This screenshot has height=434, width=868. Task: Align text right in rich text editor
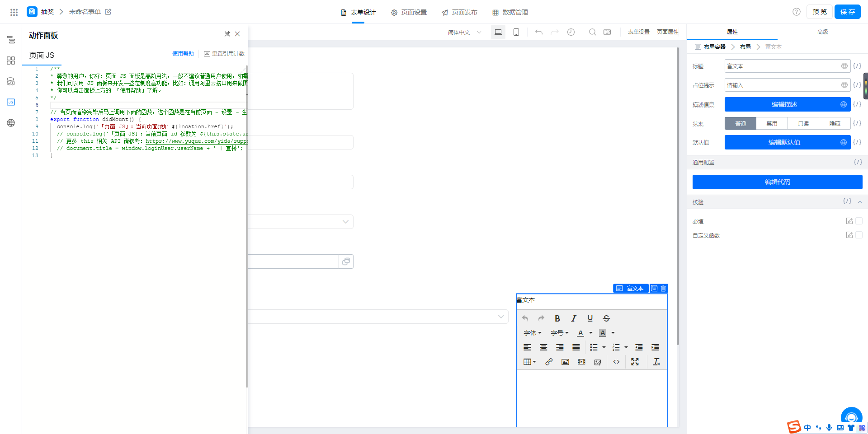pyautogui.click(x=560, y=347)
